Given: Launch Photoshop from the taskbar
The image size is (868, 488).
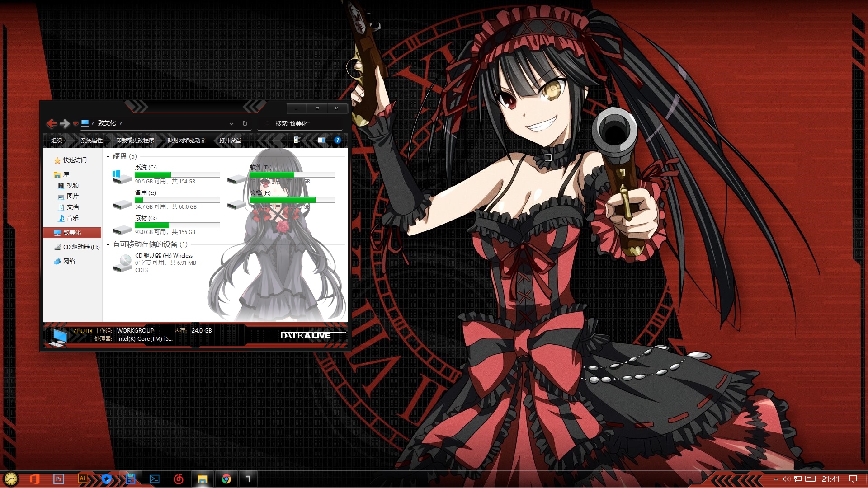Looking at the screenshot, I should click(59, 479).
